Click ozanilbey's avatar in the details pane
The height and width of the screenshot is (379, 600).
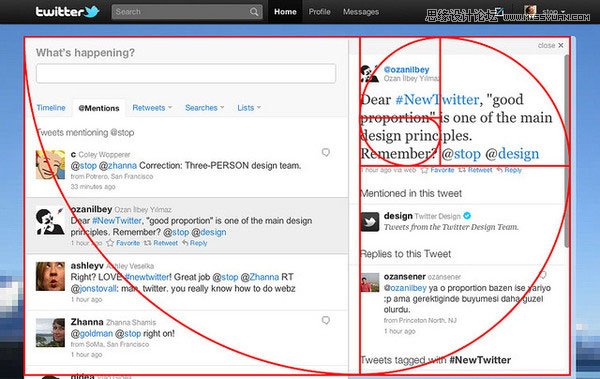click(x=370, y=74)
